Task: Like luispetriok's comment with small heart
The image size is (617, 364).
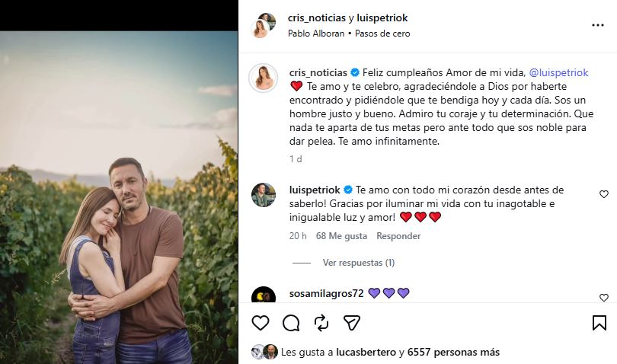Action: [604, 194]
